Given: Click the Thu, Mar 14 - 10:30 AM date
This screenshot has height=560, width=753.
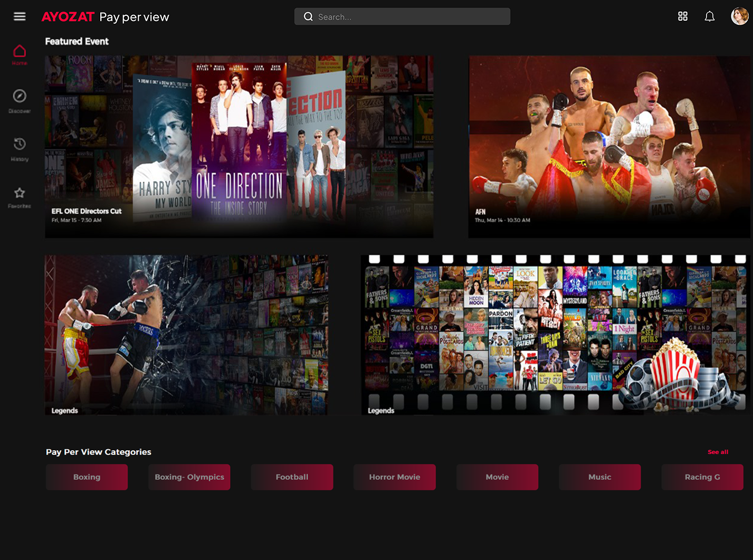Looking at the screenshot, I should tap(502, 220).
